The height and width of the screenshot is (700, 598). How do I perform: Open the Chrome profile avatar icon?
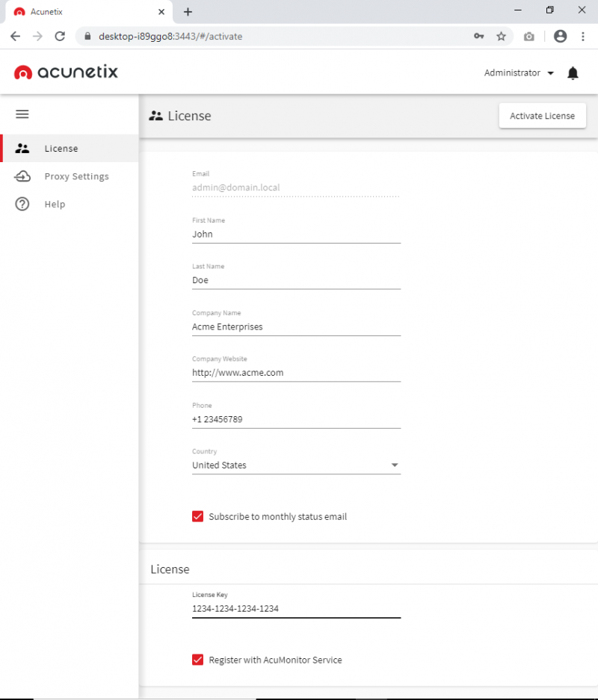(x=560, y=36)
